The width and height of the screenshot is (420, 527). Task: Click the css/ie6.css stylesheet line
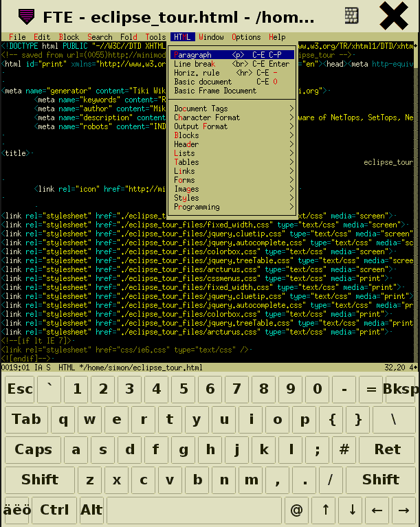124,350
